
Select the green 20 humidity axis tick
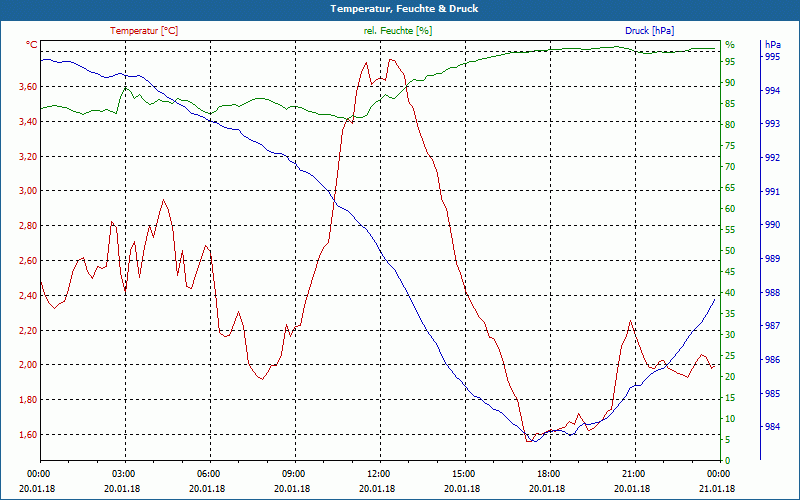coord(730,377)
